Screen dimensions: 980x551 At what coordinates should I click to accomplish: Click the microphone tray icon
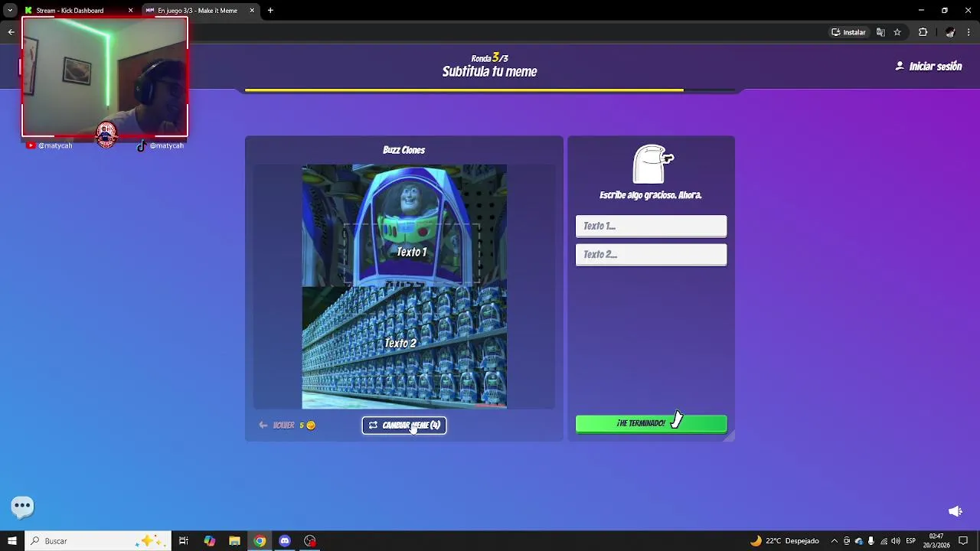pos(871,541)
